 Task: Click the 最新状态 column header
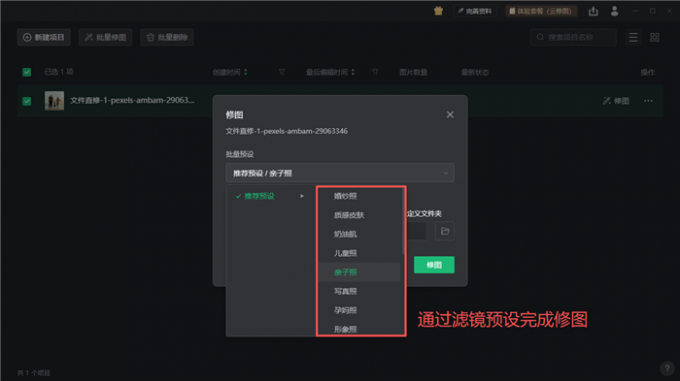coord(475,72)
